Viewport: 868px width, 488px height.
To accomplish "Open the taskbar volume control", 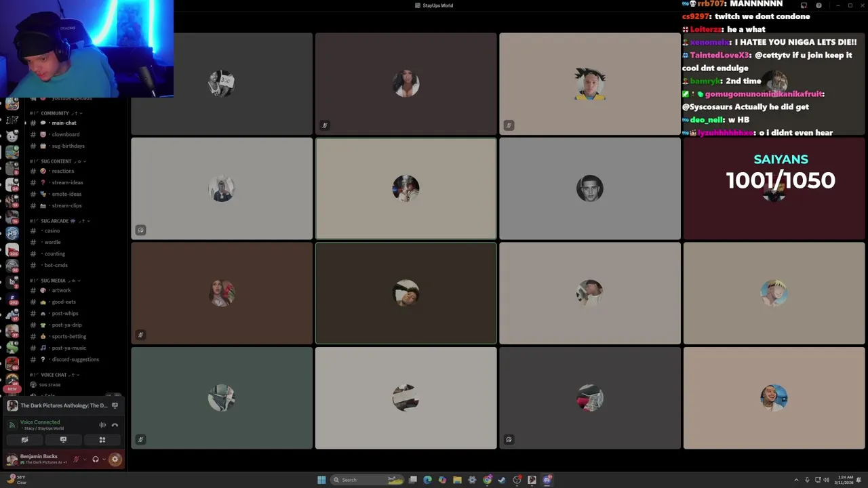I will (826, 480).
